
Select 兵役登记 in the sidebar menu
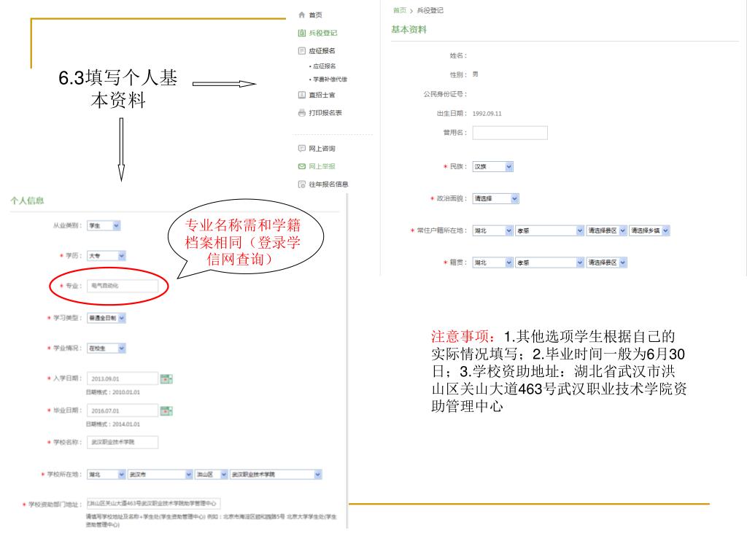click(x=322, y=33)
